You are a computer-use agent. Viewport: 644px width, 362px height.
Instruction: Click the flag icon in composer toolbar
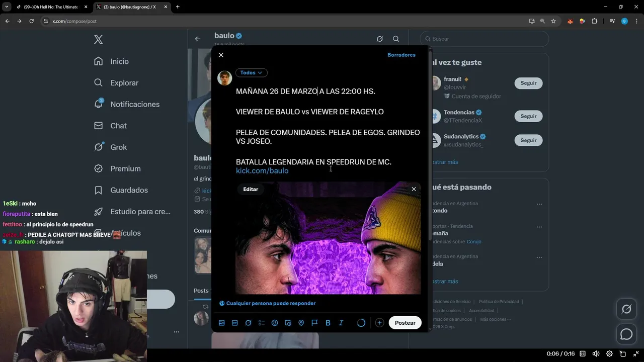click(314, 323)
